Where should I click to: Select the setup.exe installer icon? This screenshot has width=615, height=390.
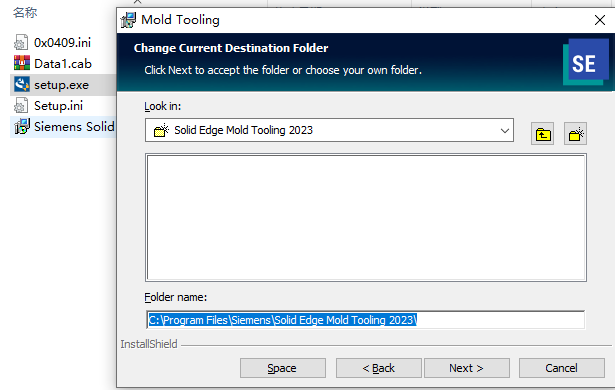pyautogui.click(x=22, y=84)
